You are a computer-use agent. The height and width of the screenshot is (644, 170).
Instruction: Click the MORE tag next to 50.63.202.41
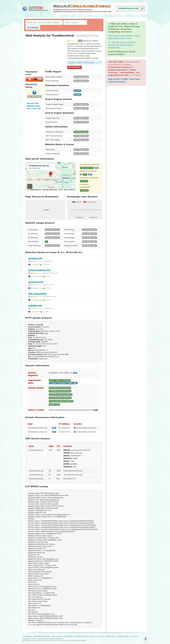(96, 168)
